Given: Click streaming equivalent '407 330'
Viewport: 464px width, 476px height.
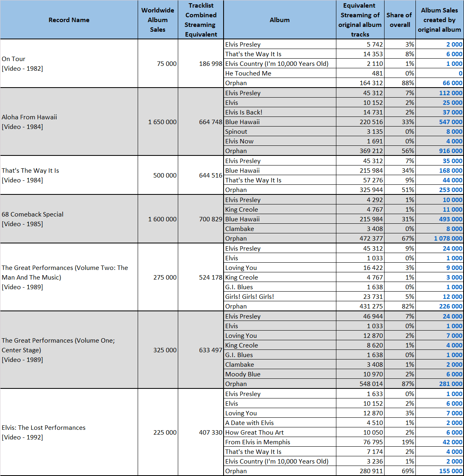Looking at the screenshot, I should tap(210, 432).
